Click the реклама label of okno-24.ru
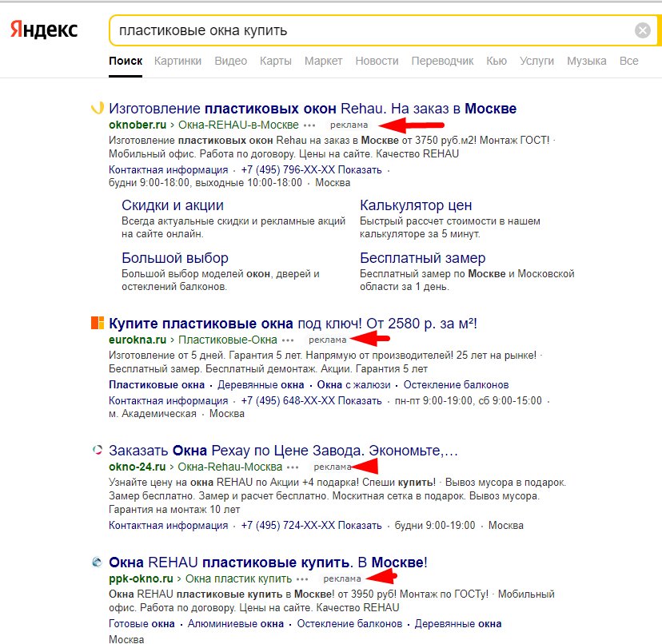 [x=333, y=467]
